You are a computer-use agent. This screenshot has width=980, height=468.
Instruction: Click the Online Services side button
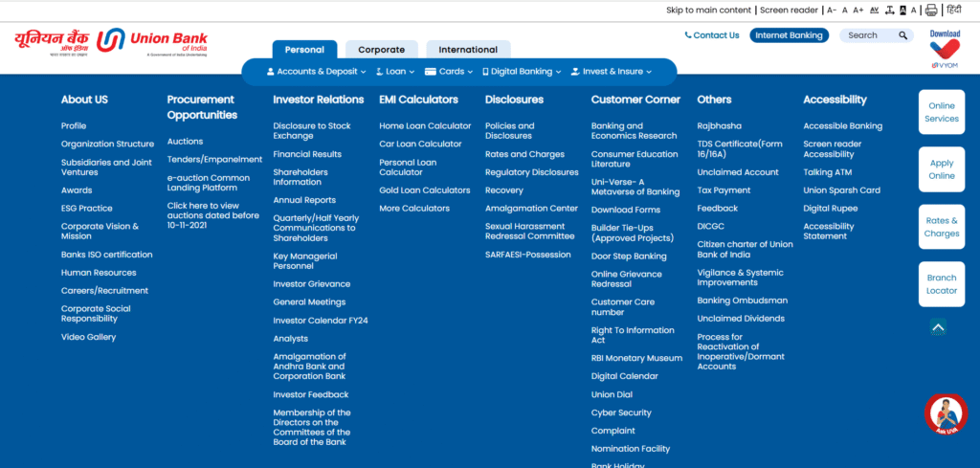[x=942, y=113]
